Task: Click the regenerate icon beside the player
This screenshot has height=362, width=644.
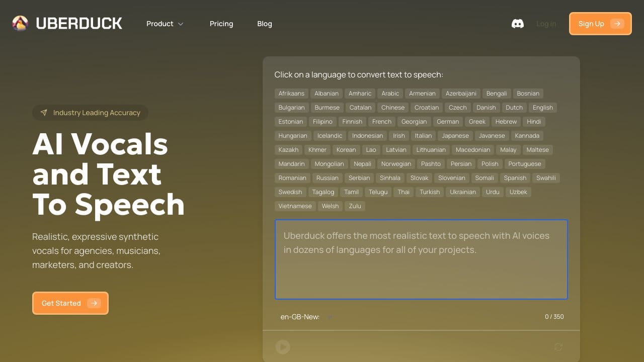Action: [x=558, y=347]
